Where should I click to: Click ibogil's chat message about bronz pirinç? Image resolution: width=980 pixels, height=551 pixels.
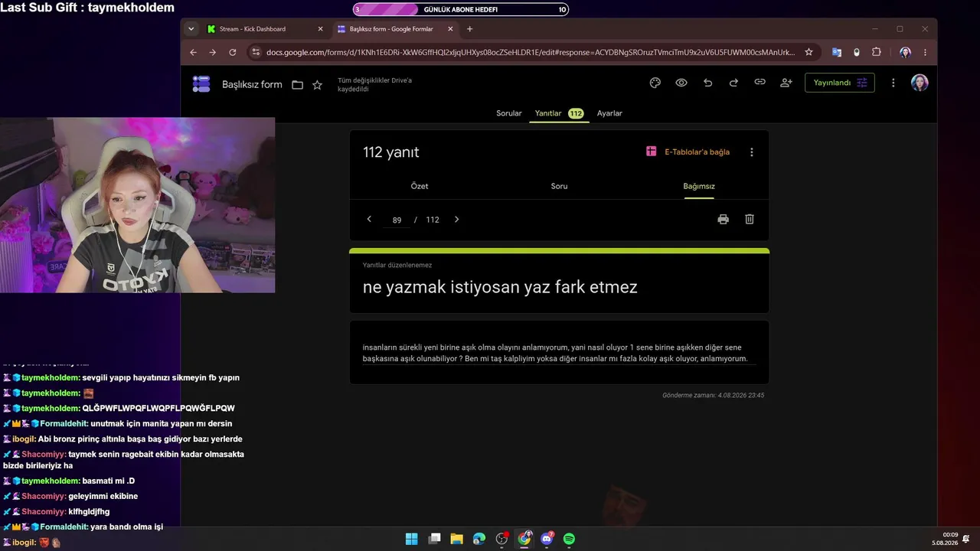click(140, 439)
